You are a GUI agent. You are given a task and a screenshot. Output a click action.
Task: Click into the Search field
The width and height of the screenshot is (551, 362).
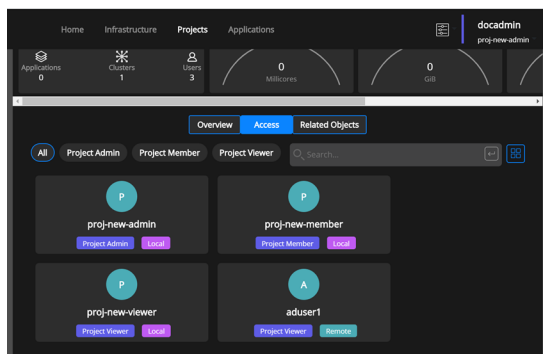pos(395,155)
